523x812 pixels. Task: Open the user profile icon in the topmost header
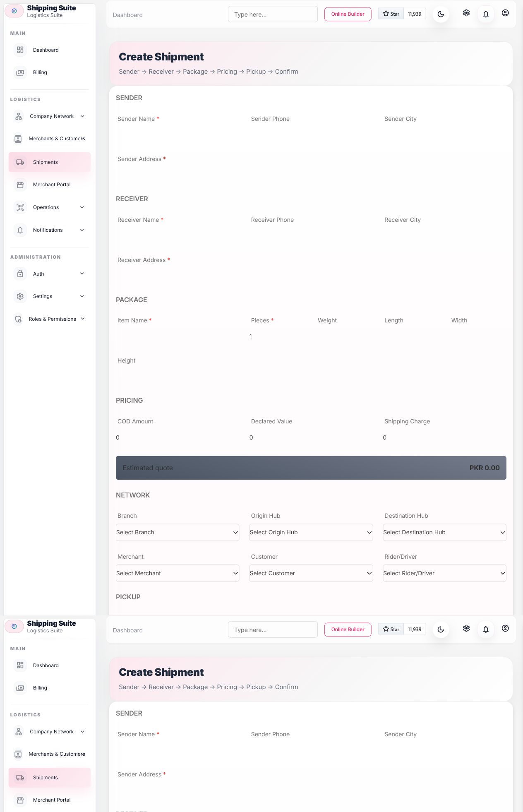click(505, 13)
